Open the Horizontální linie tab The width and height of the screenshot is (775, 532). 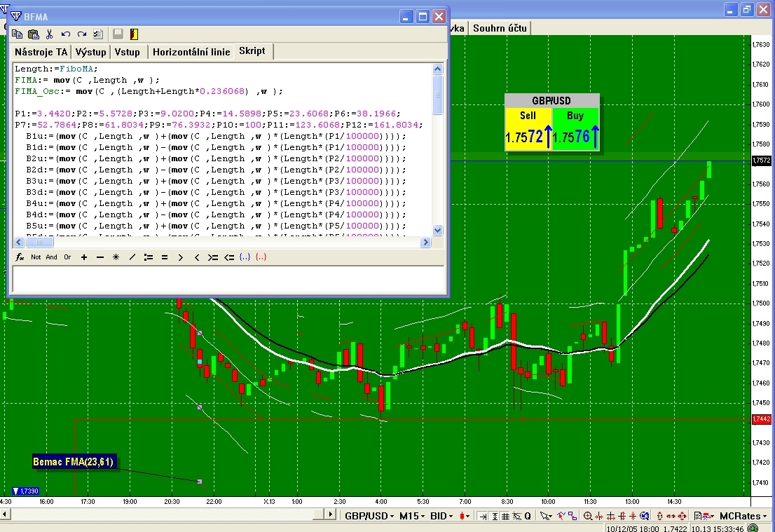pyautogui.click(x=191, y=52)
